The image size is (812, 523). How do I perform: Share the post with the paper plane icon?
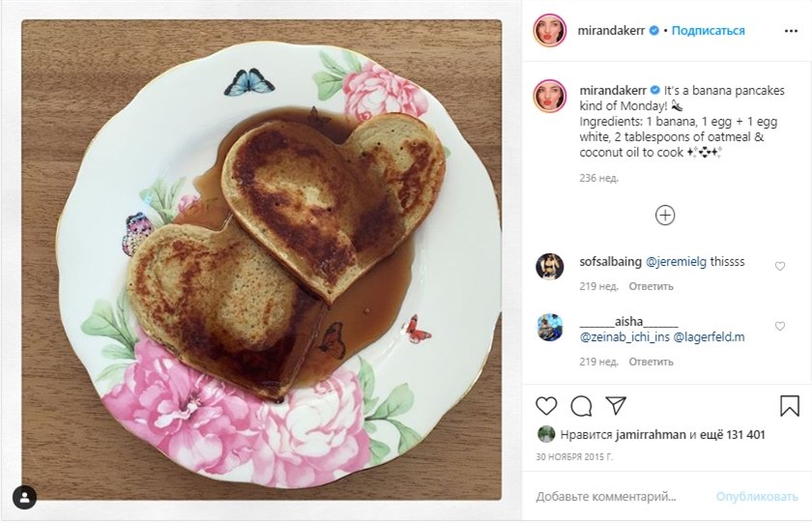(616, 405)
